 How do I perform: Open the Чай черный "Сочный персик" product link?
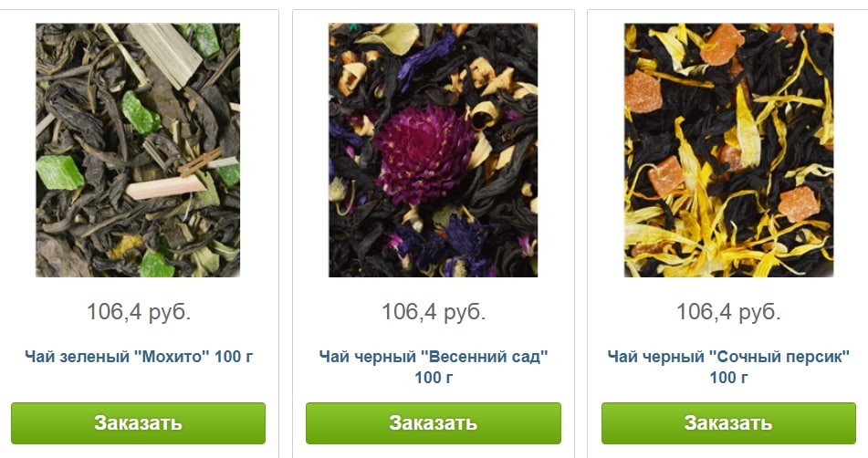tap(728, 367)
